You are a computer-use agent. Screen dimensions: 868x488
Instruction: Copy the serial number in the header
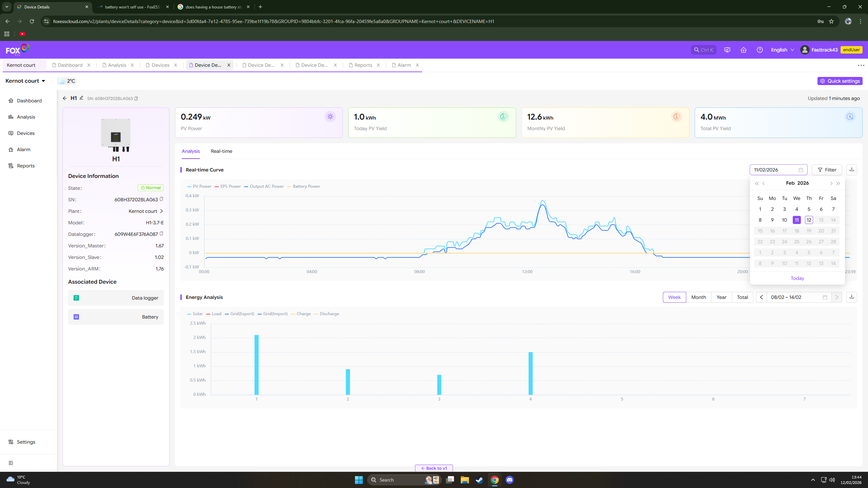pos(136,99)
